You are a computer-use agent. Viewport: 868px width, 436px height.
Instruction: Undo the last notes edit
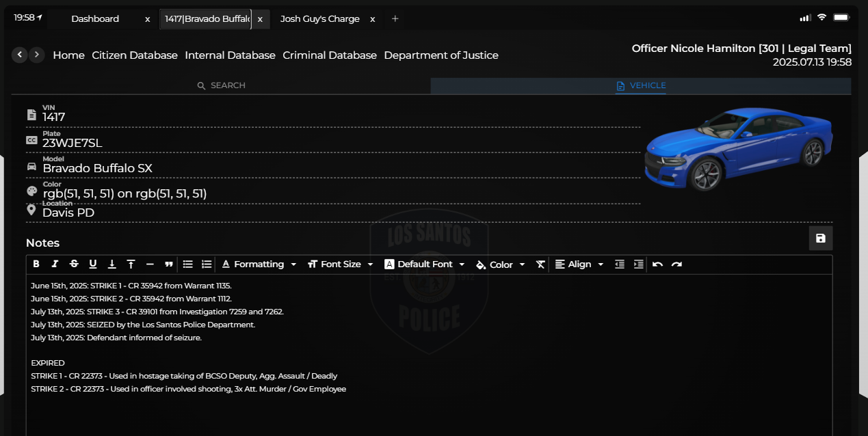657,264
